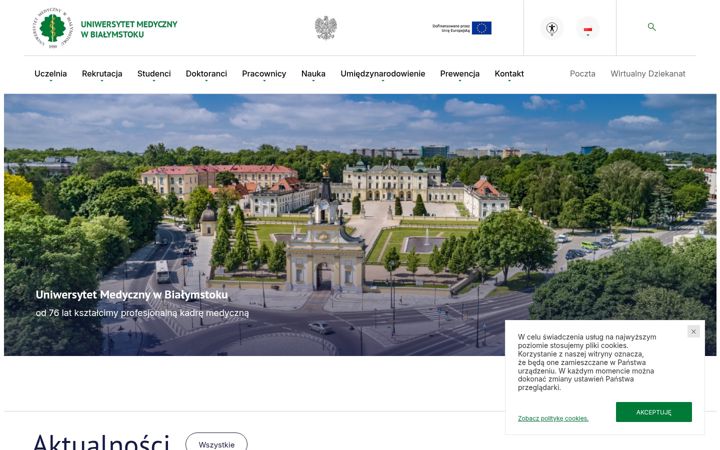Click the Wszystkie news filter button

(x=216, y=443)
